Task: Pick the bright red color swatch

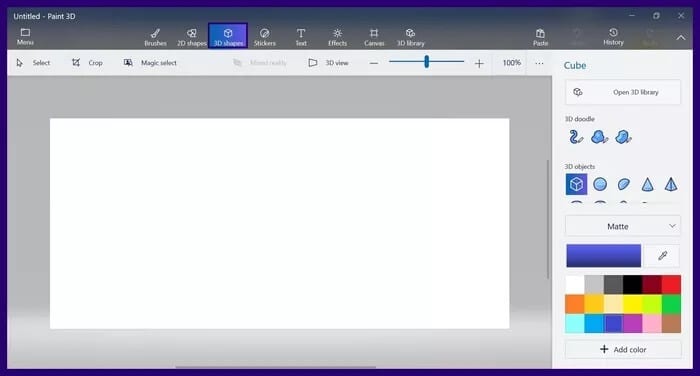Action: coord(671,284)
